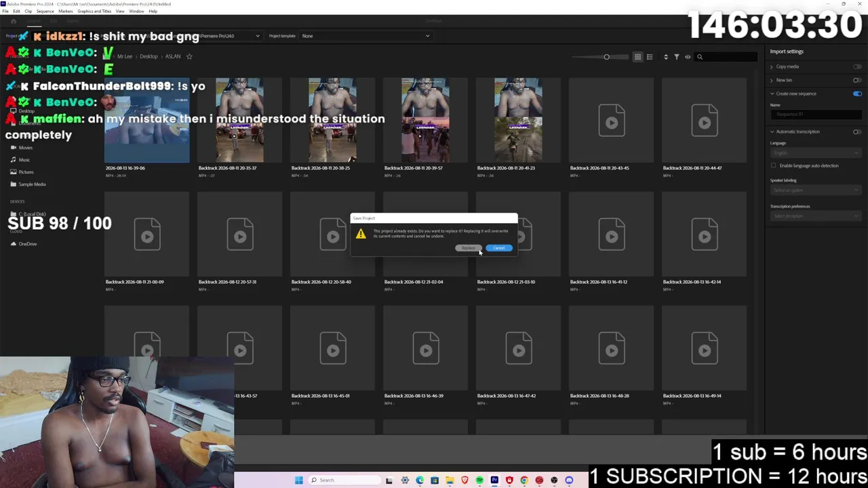Open the Clip menu
Viewport: 868px width, 488px height.
coord(28,12)
